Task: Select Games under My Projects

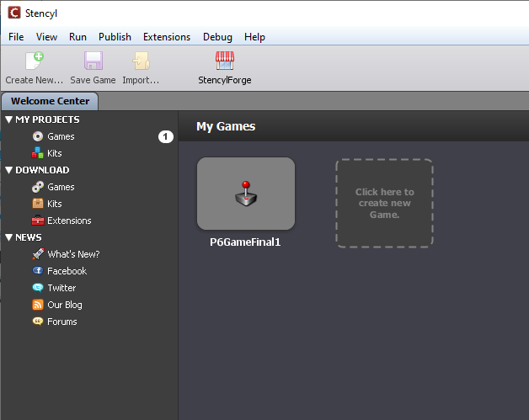Action: pos(61,136)
